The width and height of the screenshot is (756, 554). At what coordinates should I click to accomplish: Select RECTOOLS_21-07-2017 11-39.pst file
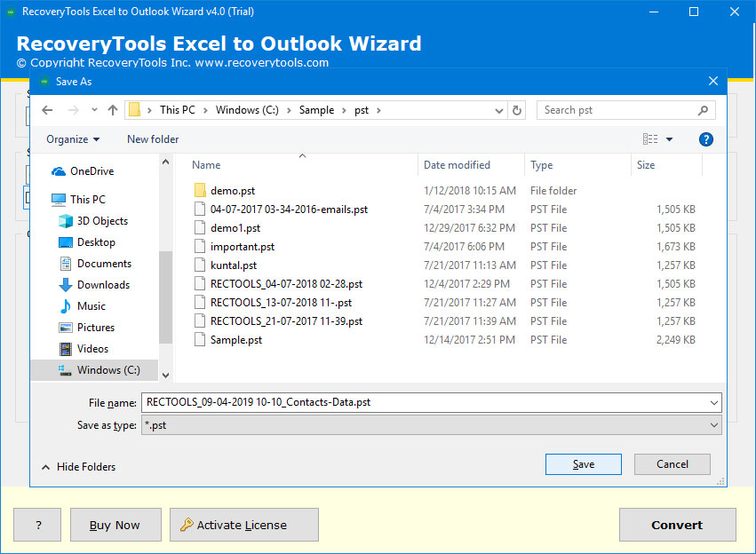click(x=286, y=321)
